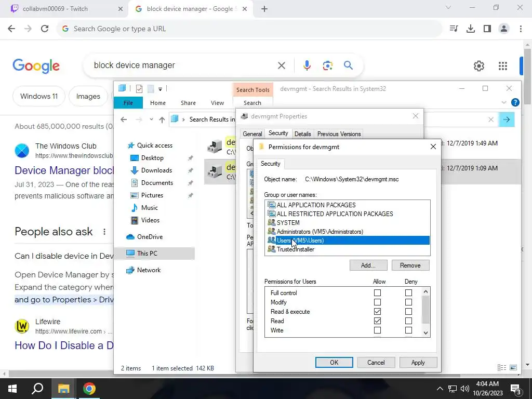Go up one folder in Explorer

point(162,119)
